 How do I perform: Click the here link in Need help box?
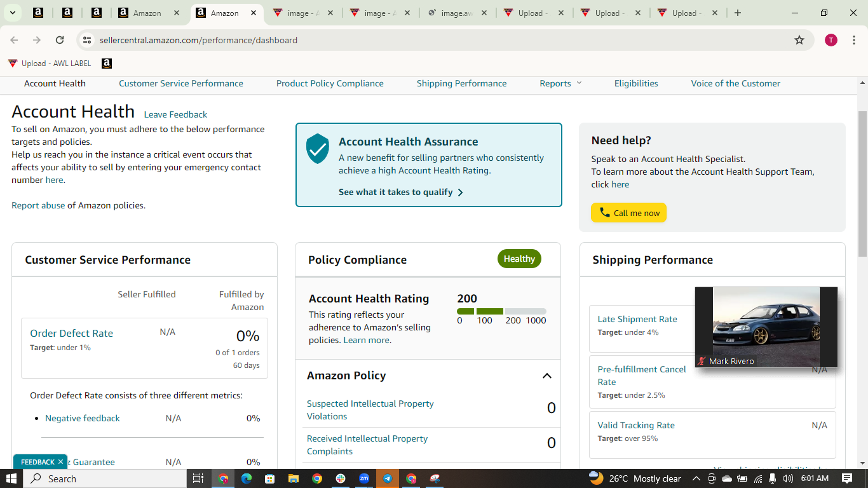tap(620, 184)
